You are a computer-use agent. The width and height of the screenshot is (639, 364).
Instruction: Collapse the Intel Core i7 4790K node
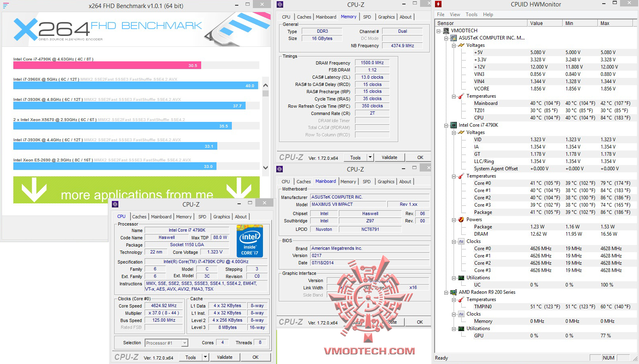[446, 125]
